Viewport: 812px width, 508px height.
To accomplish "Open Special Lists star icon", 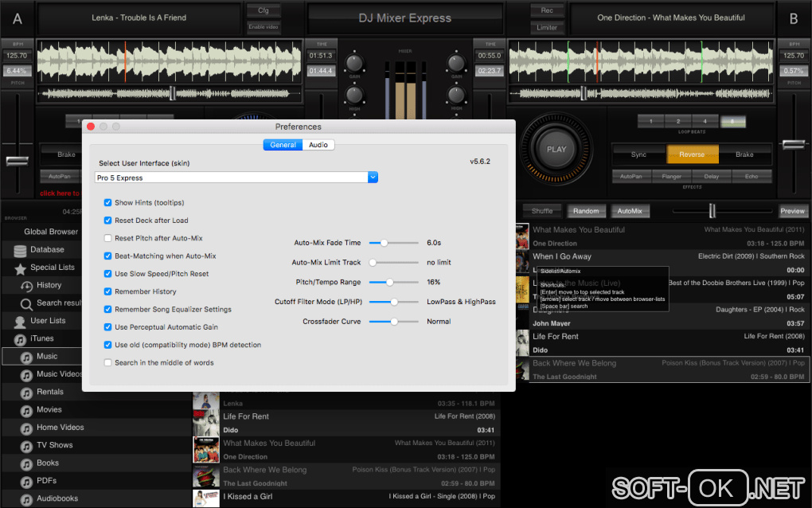I will pos(20,268).
